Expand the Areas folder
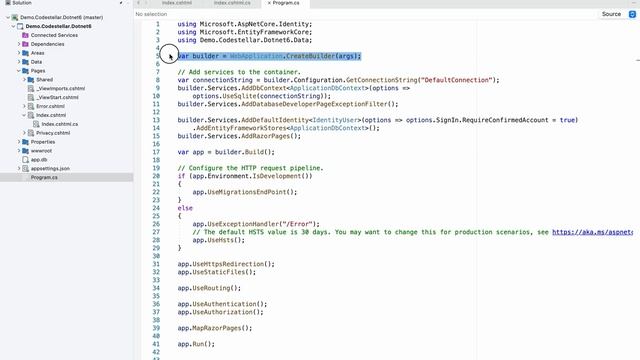 pos(19,53)
